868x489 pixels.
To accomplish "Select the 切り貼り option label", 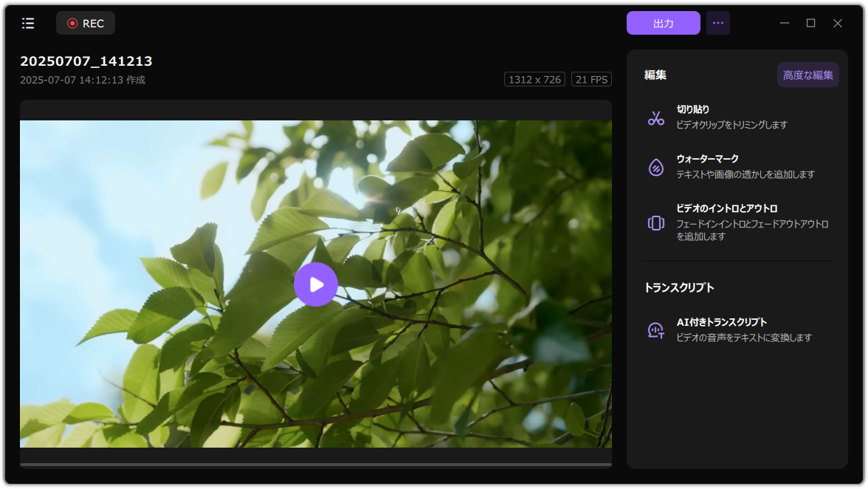I will click(693, 110).
